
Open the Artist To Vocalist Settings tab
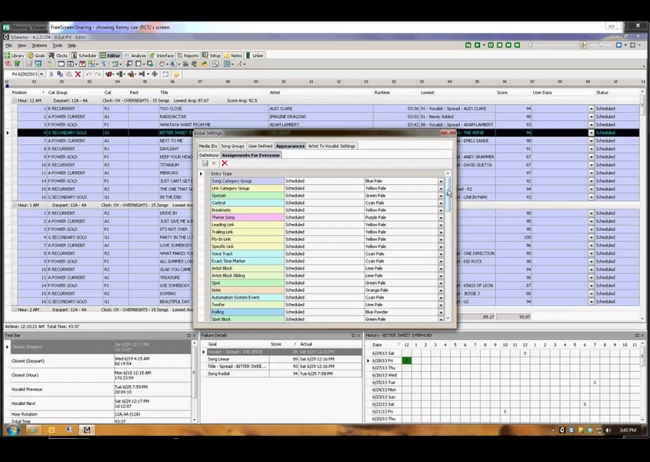point(332,146)
